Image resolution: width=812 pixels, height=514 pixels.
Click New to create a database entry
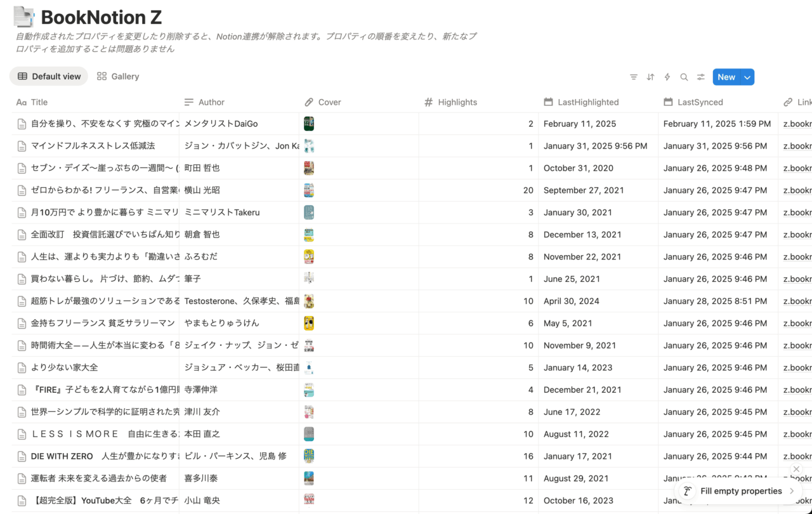pyautogui.click(x=726, y=77)
